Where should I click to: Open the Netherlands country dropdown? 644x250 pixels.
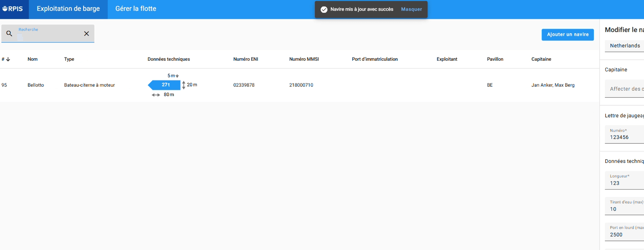[624, 46]
